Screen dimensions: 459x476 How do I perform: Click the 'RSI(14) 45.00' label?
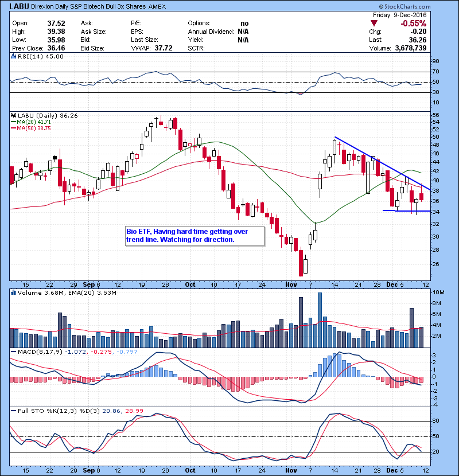point(40,56)
